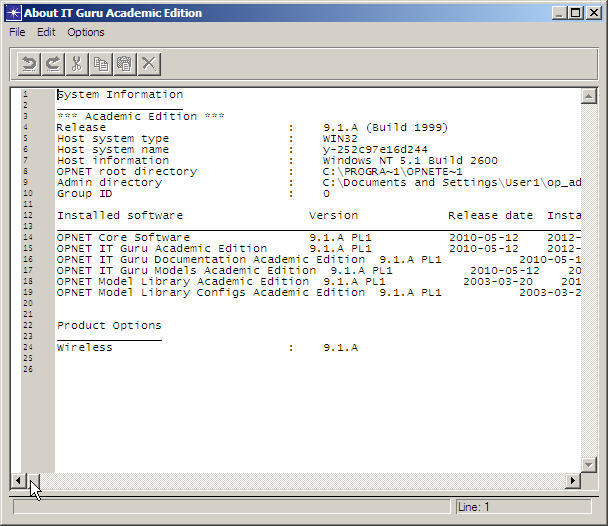Click the 'Version' column header
The height and width of the screenshot is (526, 608).
pyautogui.click(x=333, y=216)
